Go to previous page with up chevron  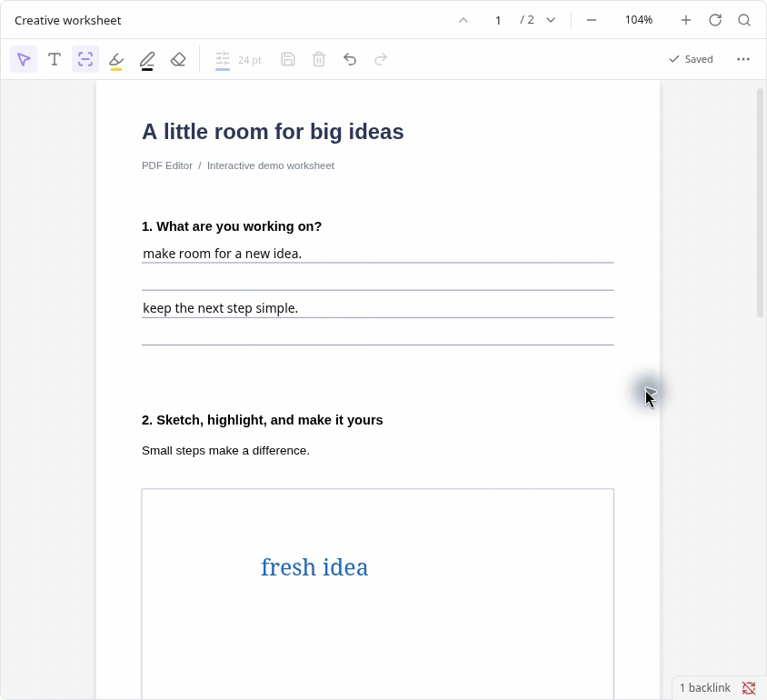coord(463,20)
